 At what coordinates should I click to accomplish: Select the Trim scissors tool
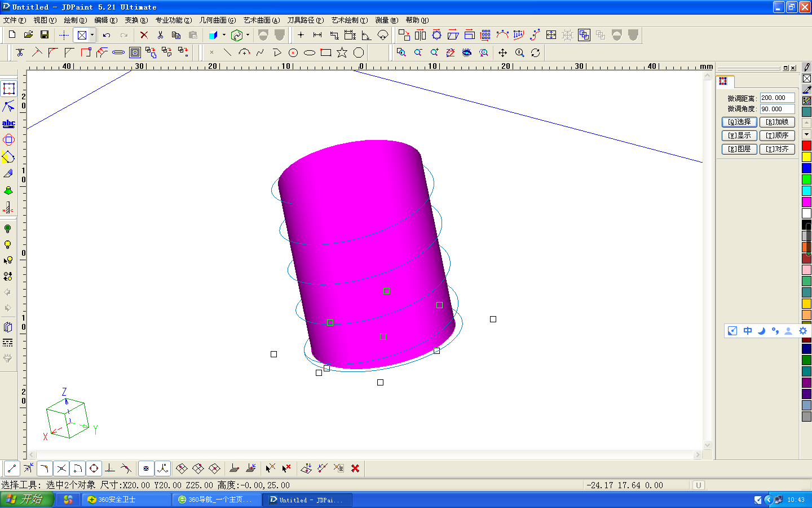click(20, 52)
